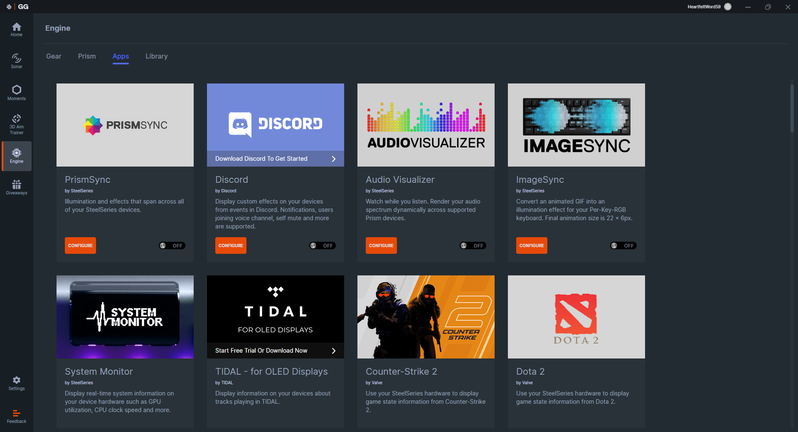The width and height of the screenshot is (798, 432).
Task: Toggle Discord app on
Action: pyautogui.click(x=322, y=246)
